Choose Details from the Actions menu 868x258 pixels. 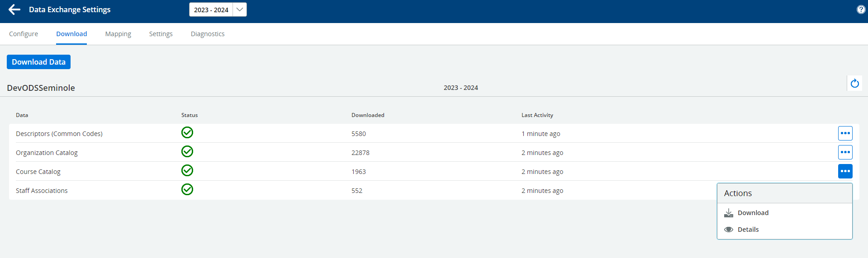pyautogui.click(x=748, y=230)
